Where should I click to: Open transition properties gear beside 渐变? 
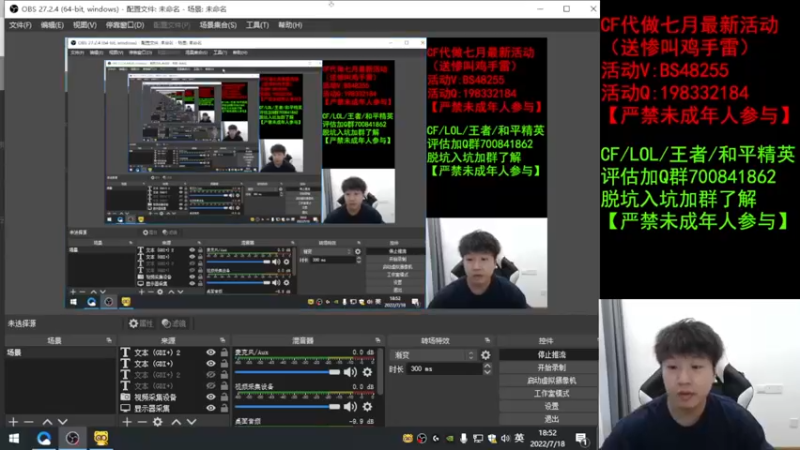tap(486, 355)
